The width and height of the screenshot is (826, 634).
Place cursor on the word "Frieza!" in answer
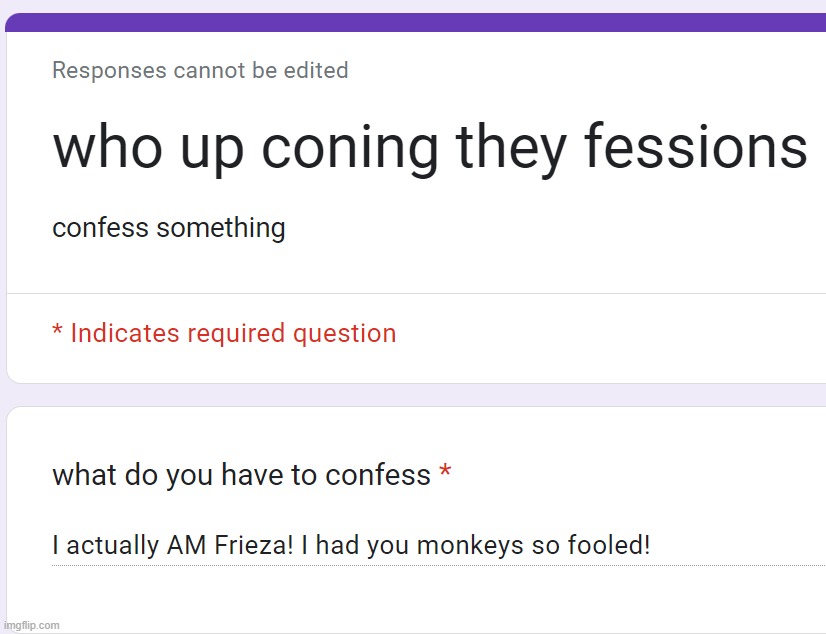(x=254, y=545)
